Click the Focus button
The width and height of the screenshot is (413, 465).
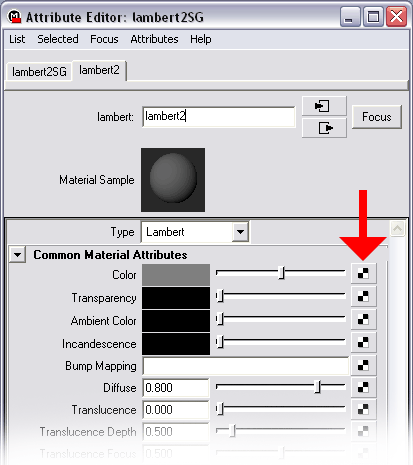pyautogui.click(x=377, y=117)
